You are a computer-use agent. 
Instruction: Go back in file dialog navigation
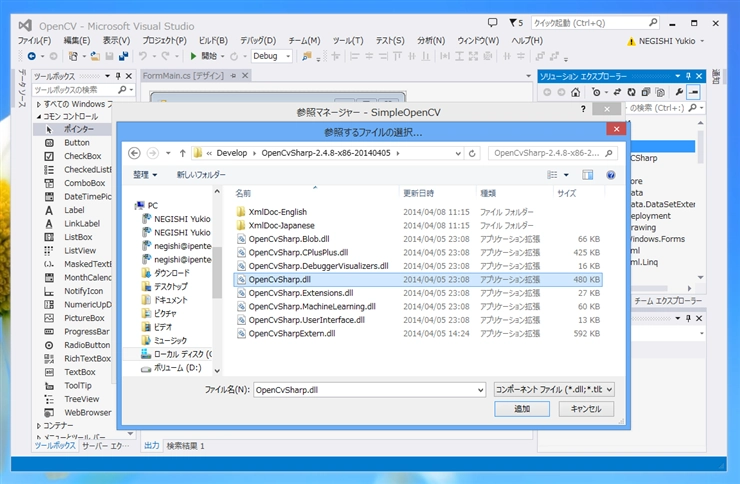pos(134,153)
